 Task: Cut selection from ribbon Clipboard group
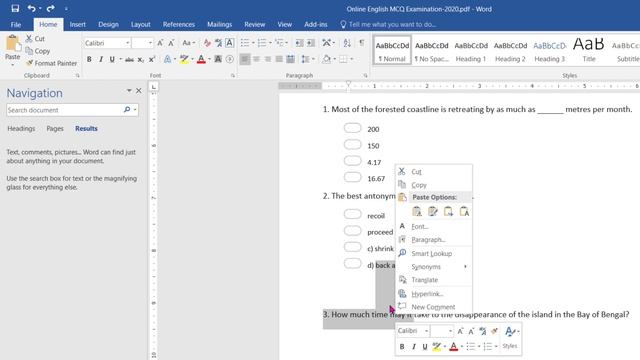35,39
